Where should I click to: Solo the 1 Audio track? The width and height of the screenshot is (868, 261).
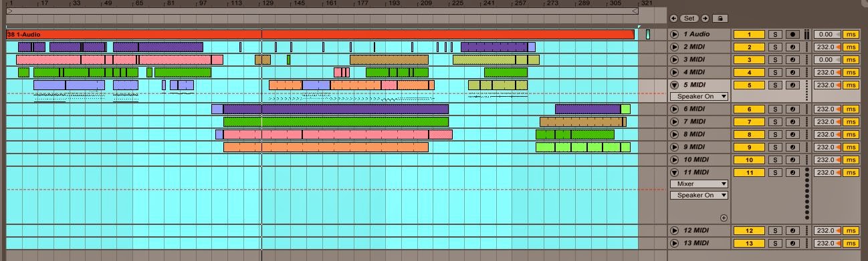(775, 34)
